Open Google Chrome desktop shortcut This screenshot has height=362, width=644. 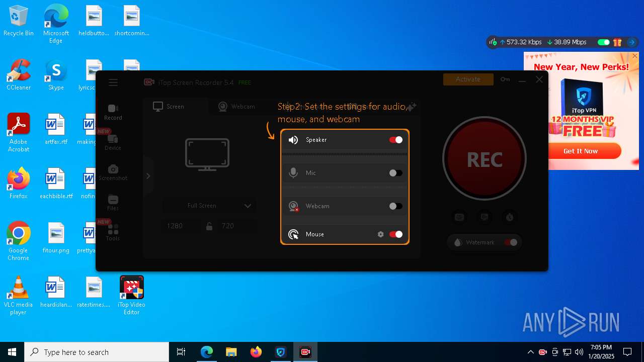(19, 241)
